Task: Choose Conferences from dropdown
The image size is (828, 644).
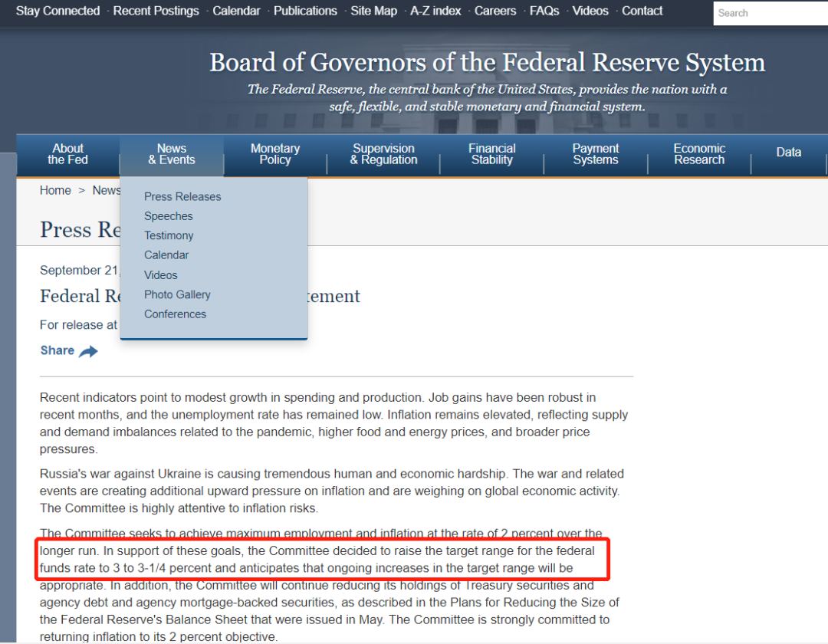Action: coord(176,314)
